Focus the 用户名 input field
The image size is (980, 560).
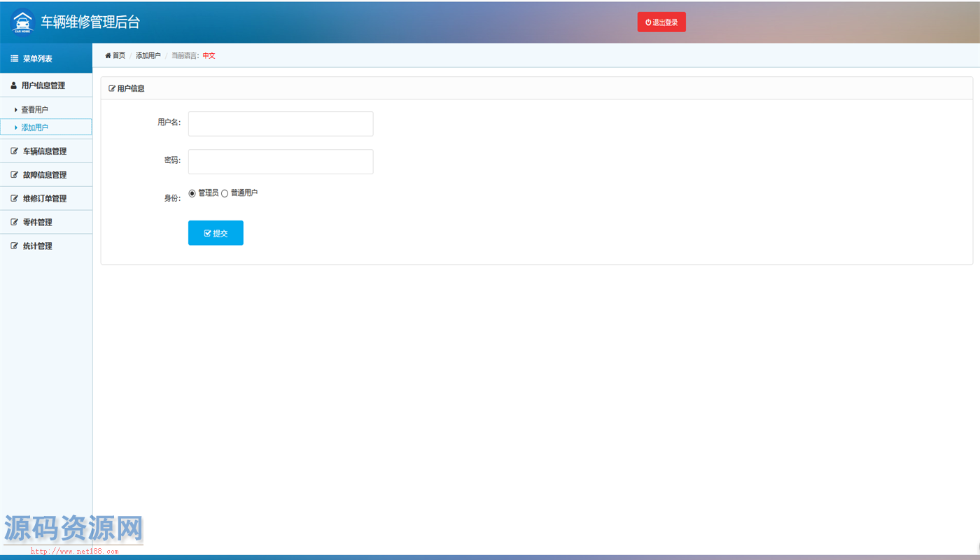click(281, 124)
